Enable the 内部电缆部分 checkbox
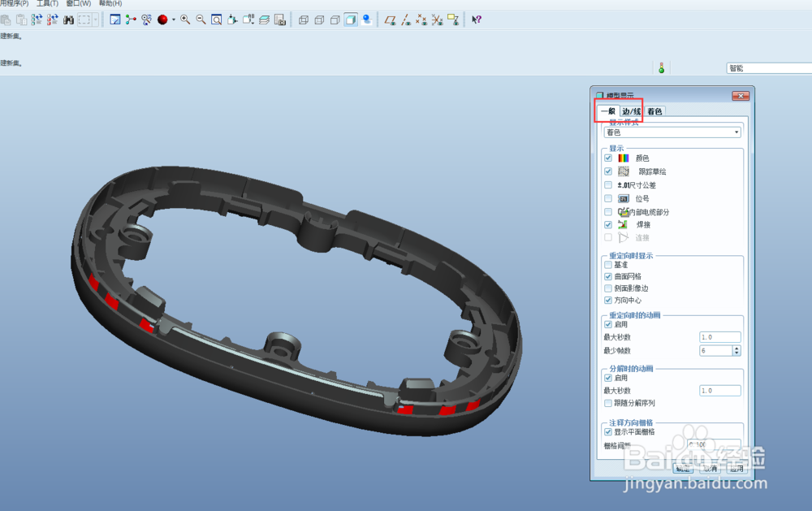 coord(608,211)
